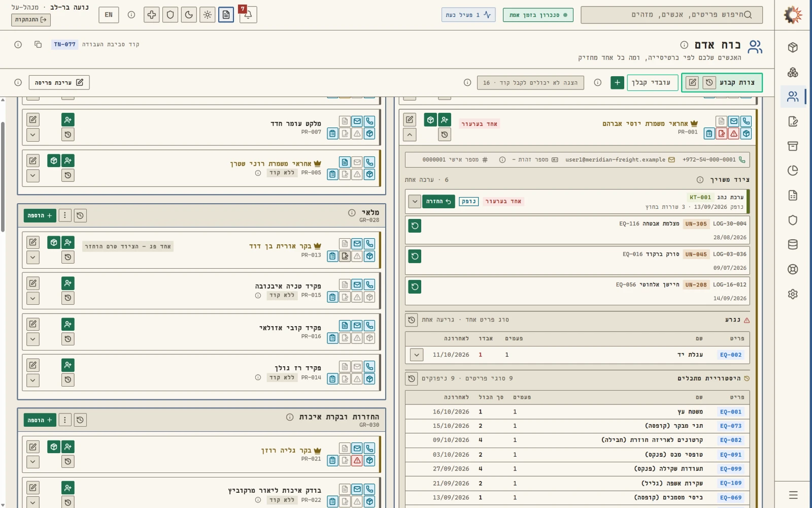Image resolution: width=812 pixels, height=508 pixels.
Task: Click the green add-person icon on card PR-016
Action: (x=68, y=324)
